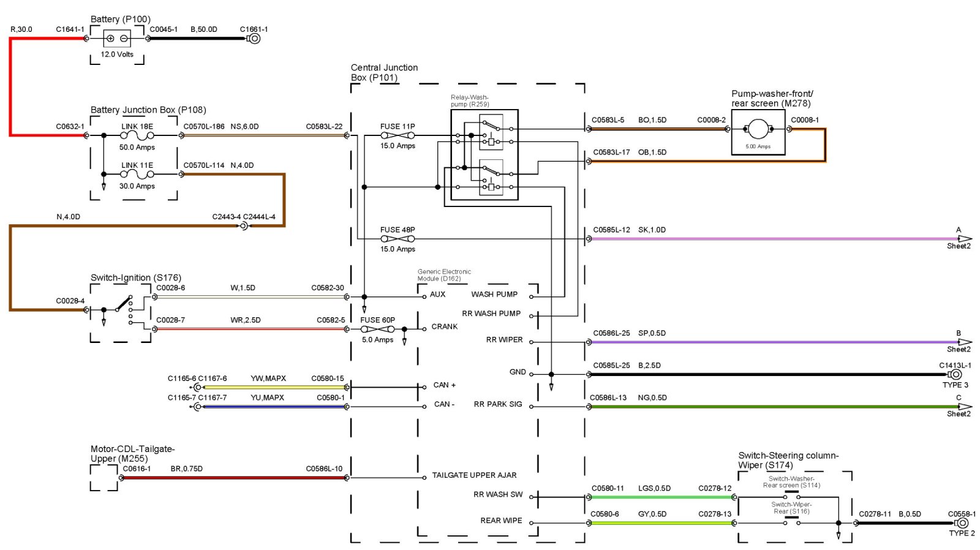The width and height of the screenshot is (980, 550).
Task: Select the LINK 11E fusible link symbol
Action: click(137, 175)
